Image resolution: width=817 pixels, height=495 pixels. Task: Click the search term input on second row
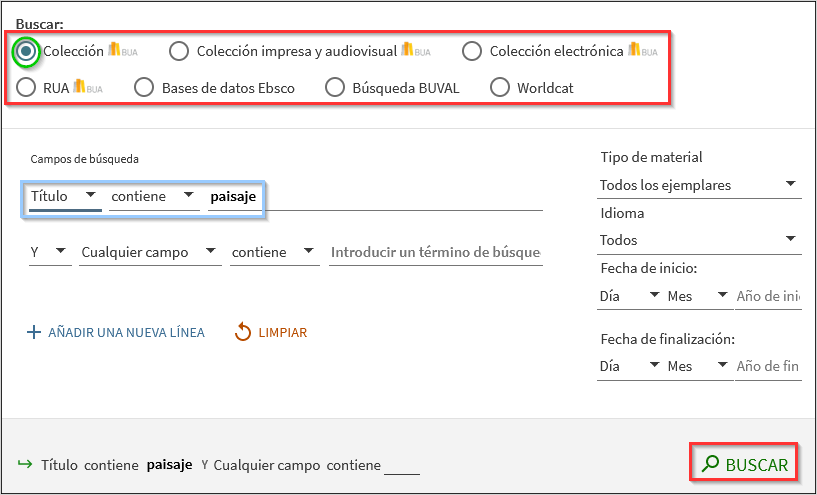pyautogui.click(x=436, y=253)
